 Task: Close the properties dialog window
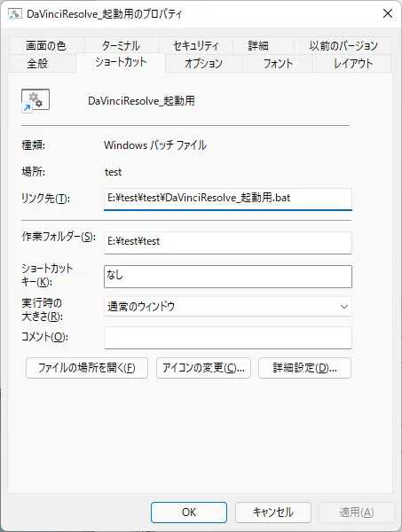pyautogui.click(x=388, y=13)
